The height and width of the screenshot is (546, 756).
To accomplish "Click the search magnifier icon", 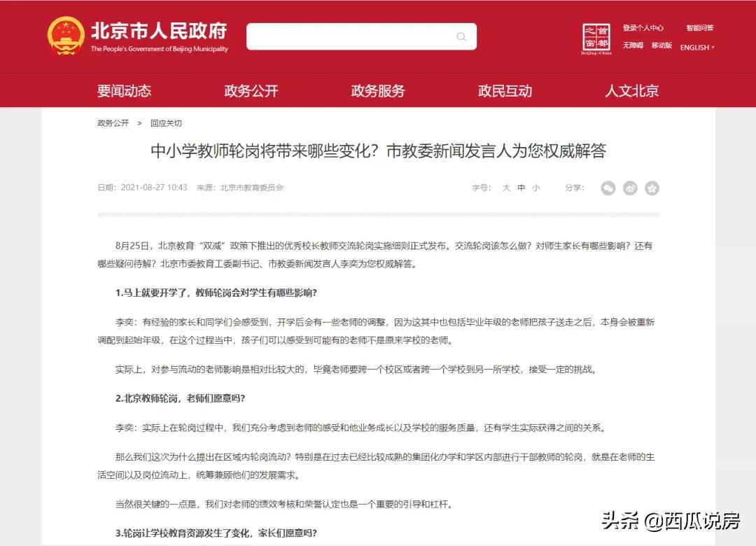I will [x=460, y=36].
